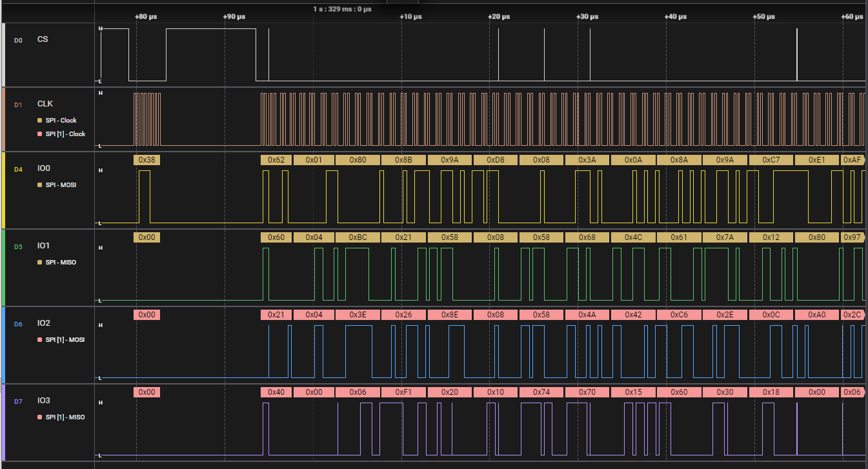Screen dimensions: 868x469
Task: Select the D1 CLK channel label
Action: (x=45, y=104)
